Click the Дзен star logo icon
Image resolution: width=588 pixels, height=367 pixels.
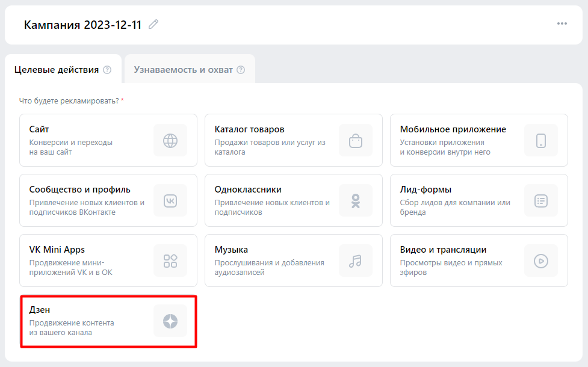(x=170, y=321)
